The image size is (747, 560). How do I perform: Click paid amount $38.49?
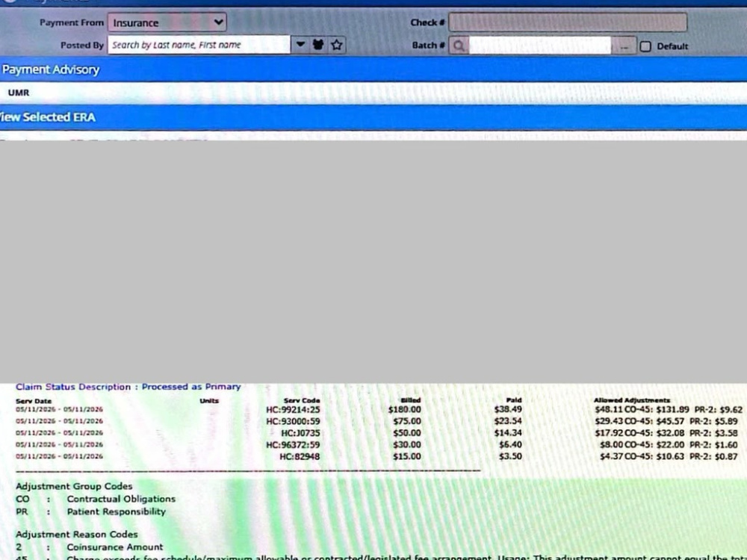coord(508,409)
